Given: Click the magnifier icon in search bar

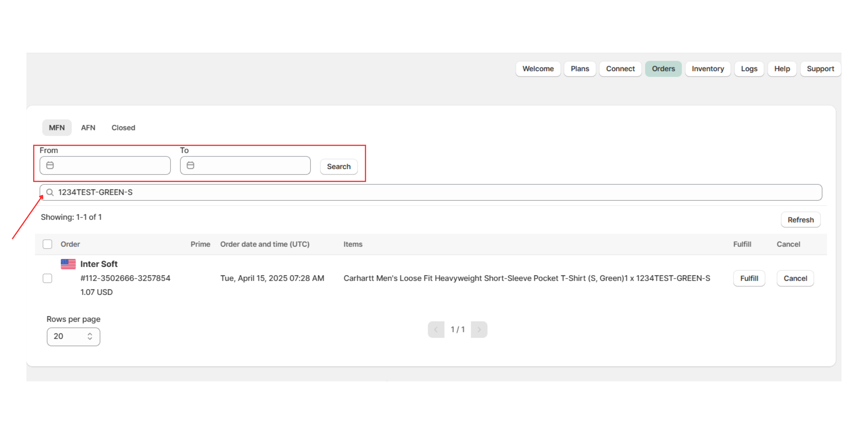Looking at the screenshot, I should 50,192.
